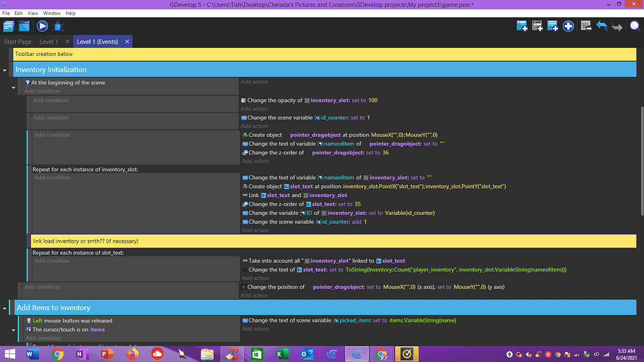Delete selected events toolbar icon

tap(586, 26)
